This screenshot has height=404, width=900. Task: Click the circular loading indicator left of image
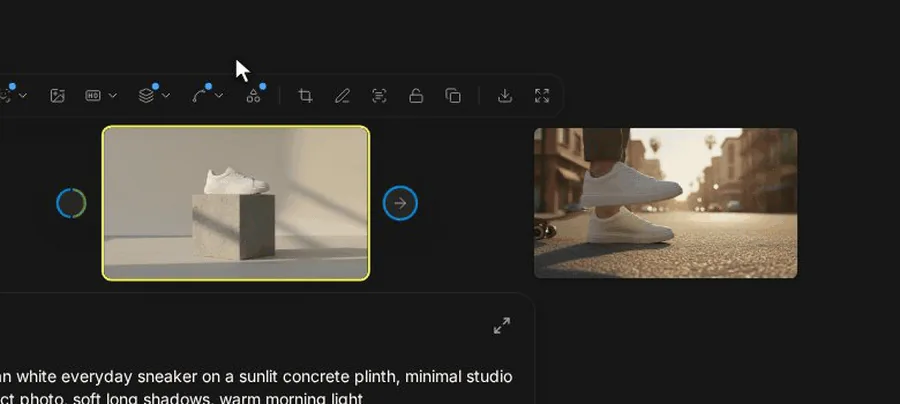71,203
